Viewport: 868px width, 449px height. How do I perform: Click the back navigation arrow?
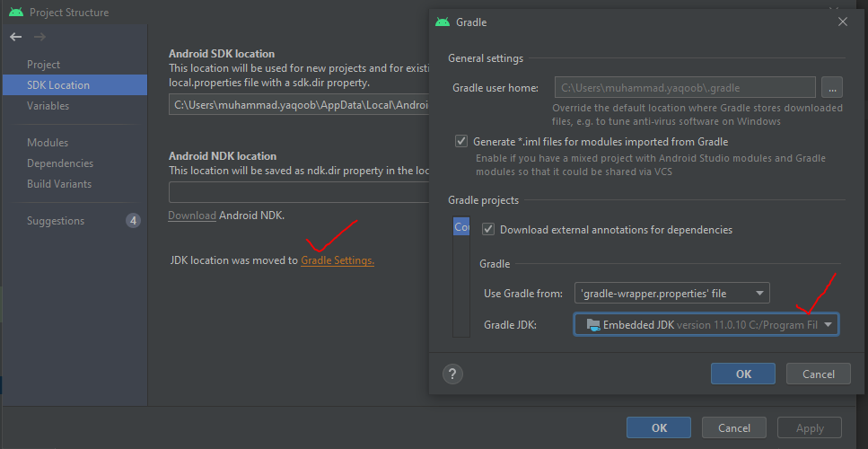pyautogui.click(x=15, y=37)
